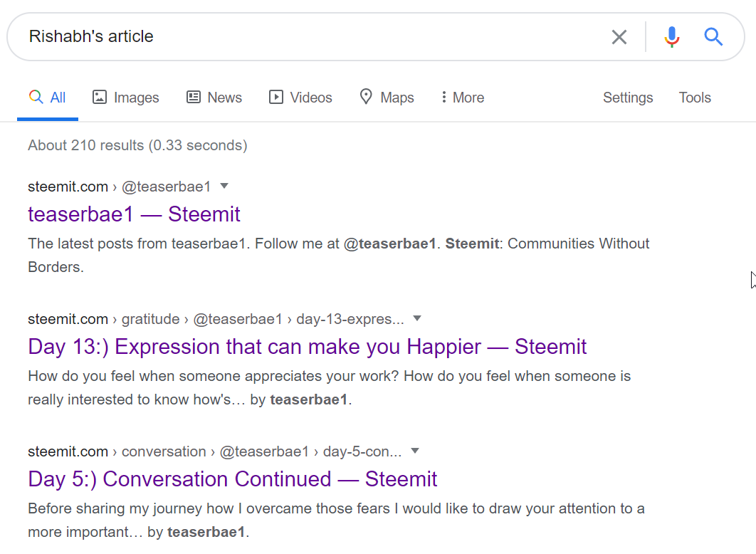Open Day 13 Expression Happier result link
This screenshot has height=554, width=756.
pos(307,347)
